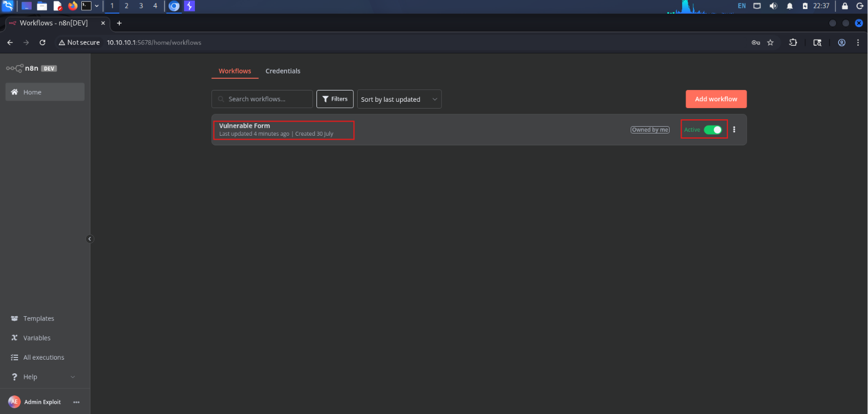This screenshot has height=414, width=868.
Task: Open the file manager from the panel
Action: [42, 6]
